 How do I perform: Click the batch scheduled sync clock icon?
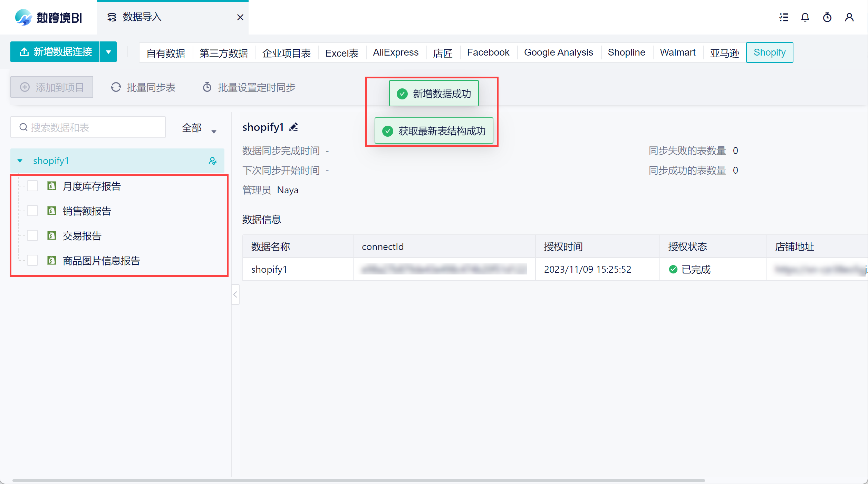pos(207,87)
